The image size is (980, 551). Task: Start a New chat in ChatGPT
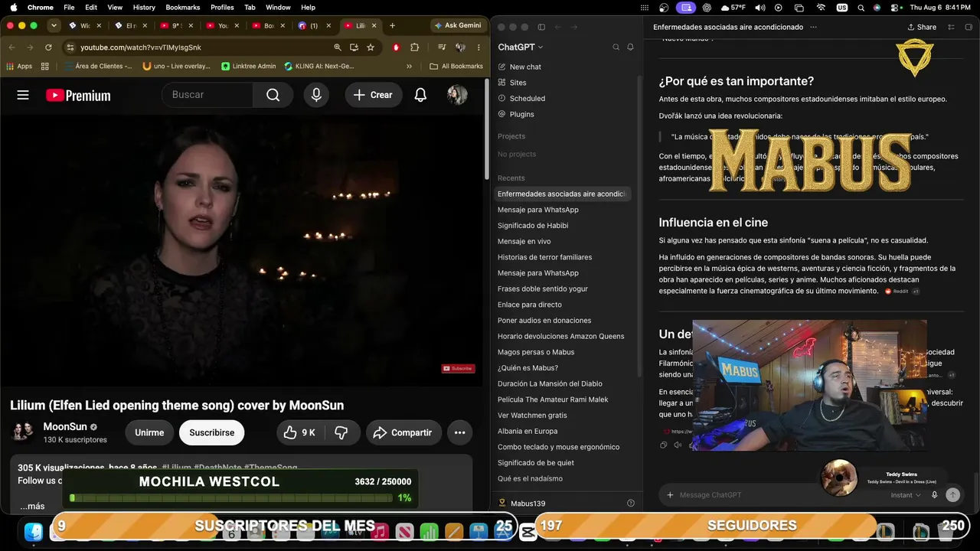click(519, 67)
